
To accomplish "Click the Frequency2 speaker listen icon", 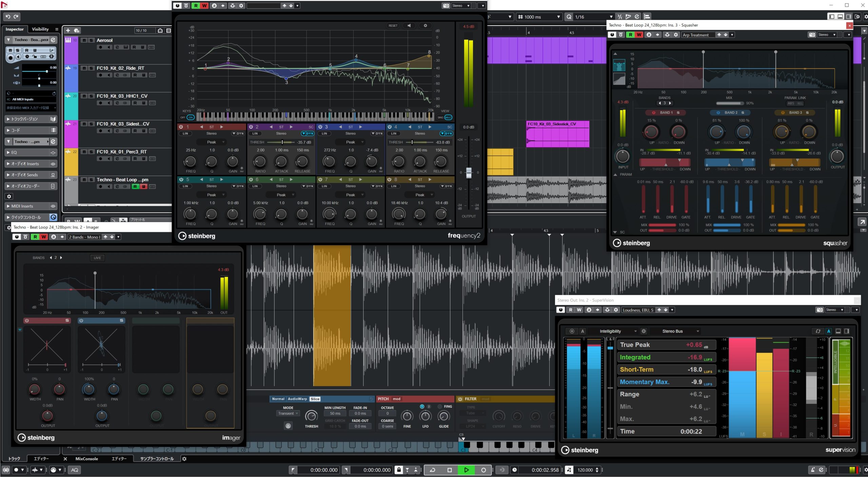I will click(x=409, y=25).
